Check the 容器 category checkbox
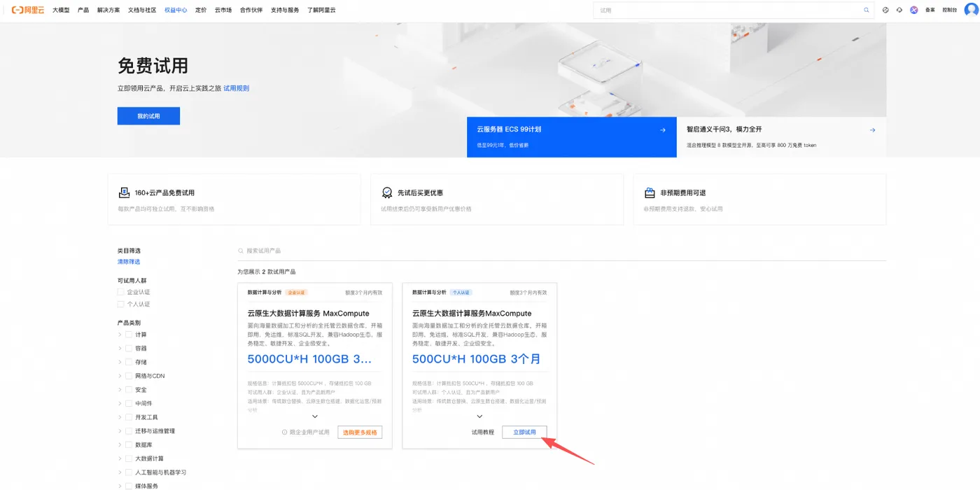 tap(129, 349)
